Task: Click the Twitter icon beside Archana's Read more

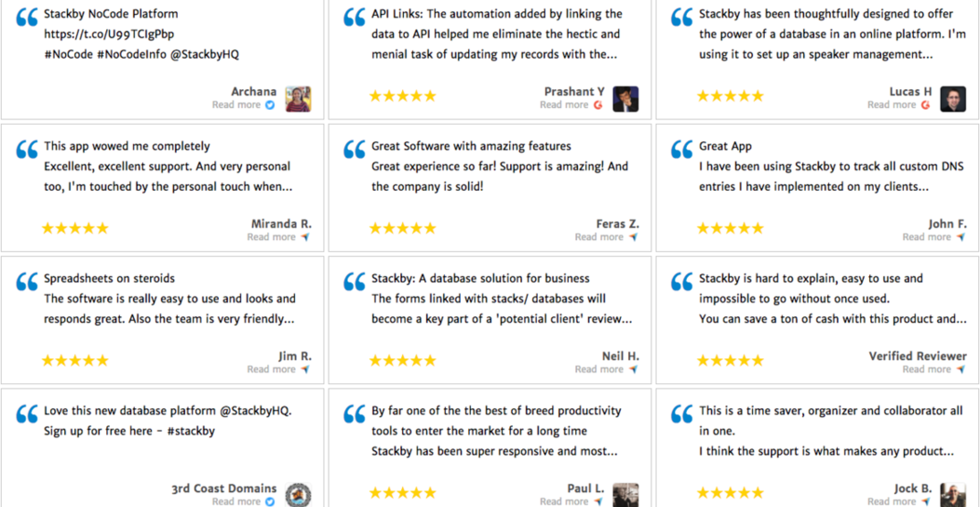Action: [x=270, y=105]
